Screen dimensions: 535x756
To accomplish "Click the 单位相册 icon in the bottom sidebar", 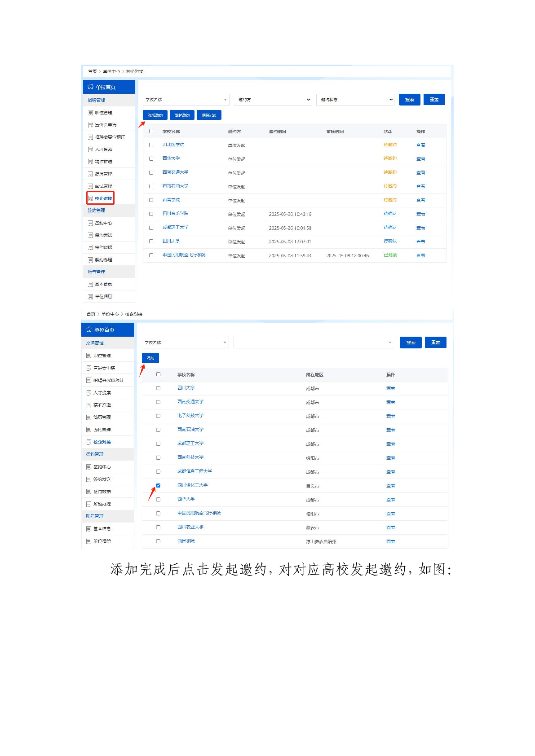I will coord(89,541).
